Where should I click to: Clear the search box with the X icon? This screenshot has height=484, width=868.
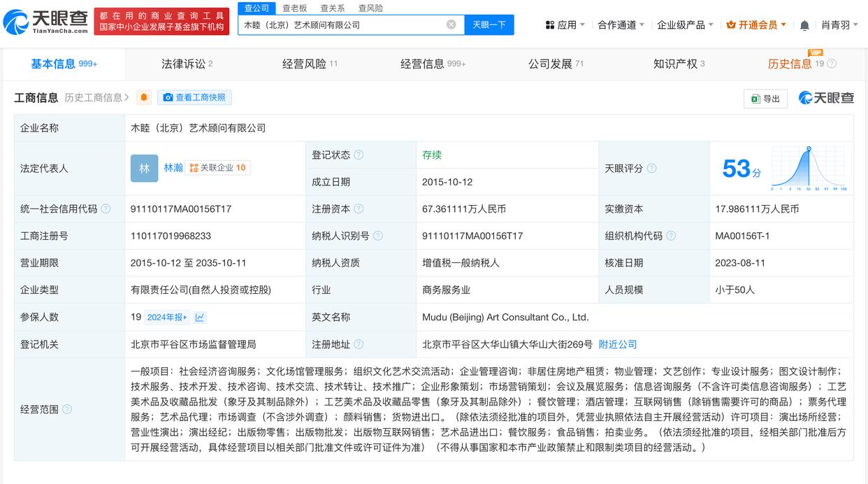(x=451, y=24)
